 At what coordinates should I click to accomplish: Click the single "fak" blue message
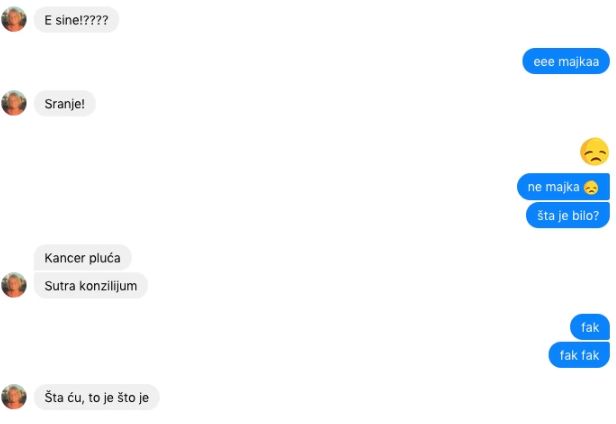[x=590, y=327]
